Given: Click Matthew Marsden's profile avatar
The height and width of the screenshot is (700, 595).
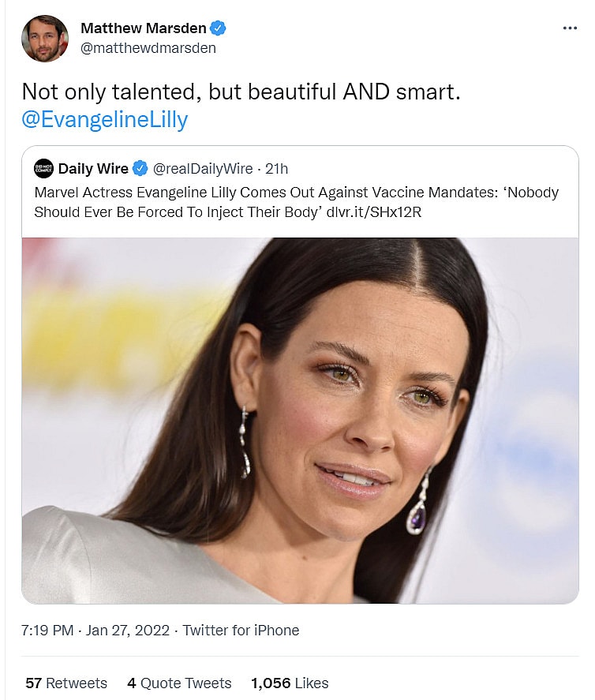Looking at the screenshot, I should [44, 38].
